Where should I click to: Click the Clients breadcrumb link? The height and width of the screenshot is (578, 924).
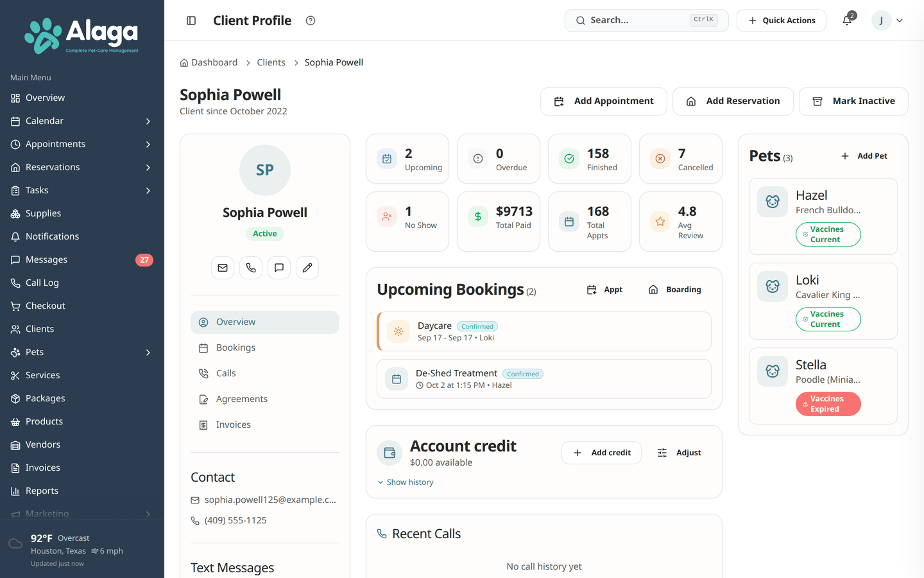(271, 62)
